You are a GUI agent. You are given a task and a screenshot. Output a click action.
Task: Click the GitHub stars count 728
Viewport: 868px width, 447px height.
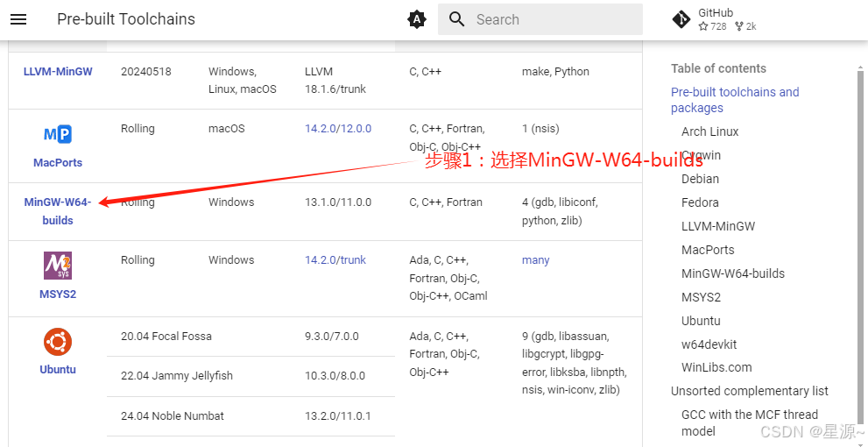click(713, 26)
